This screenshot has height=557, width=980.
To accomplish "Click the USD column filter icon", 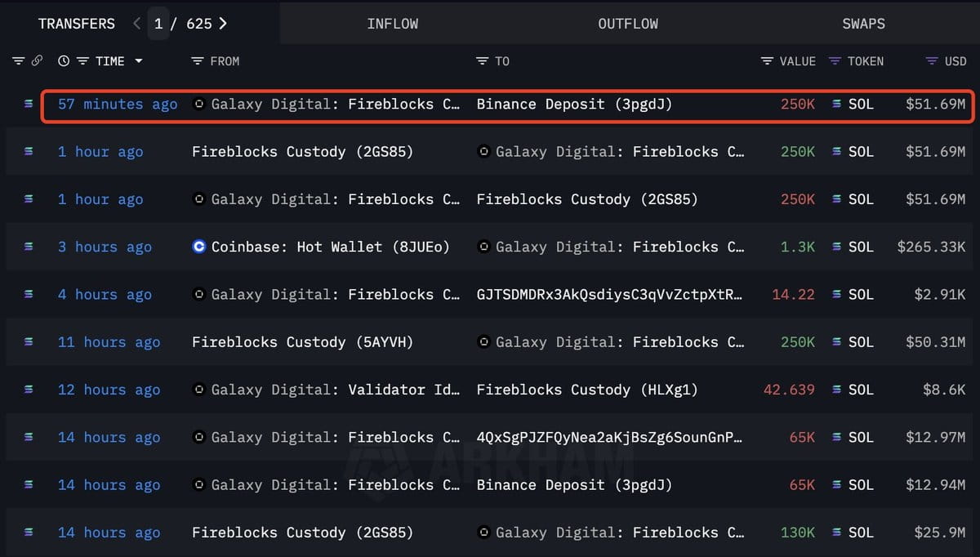I will click(932, 61).
